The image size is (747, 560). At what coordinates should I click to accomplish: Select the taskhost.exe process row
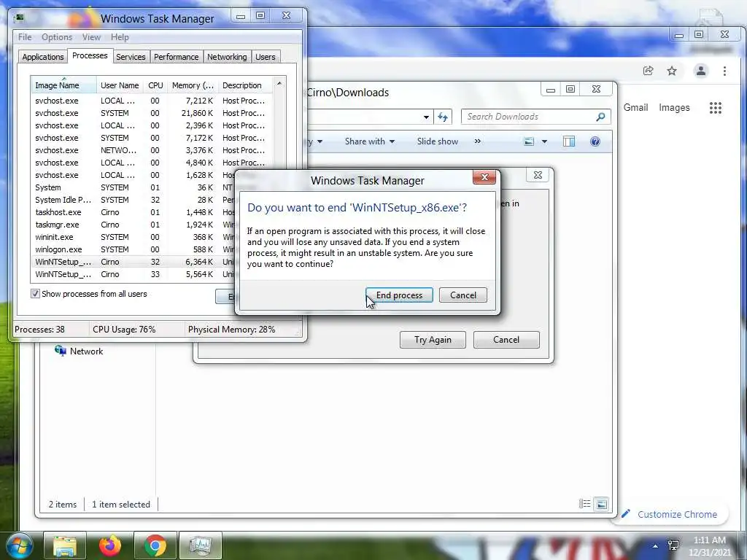tap(134, 212)
